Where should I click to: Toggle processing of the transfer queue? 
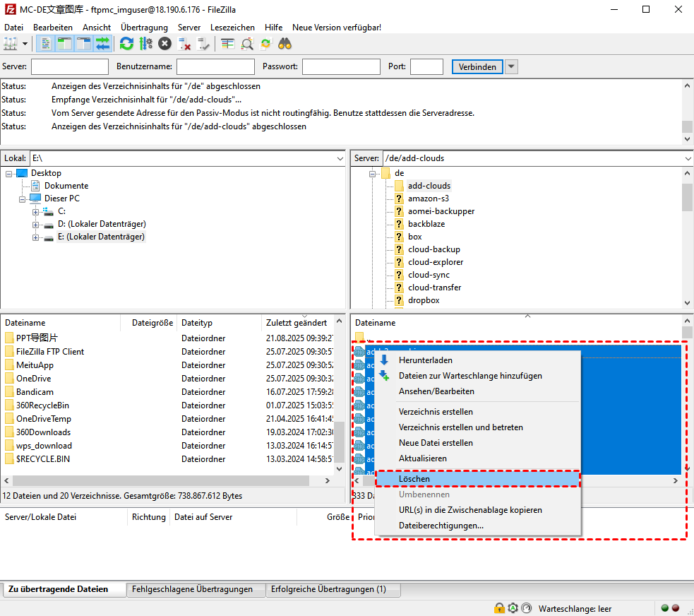click(x=145, y=44)
